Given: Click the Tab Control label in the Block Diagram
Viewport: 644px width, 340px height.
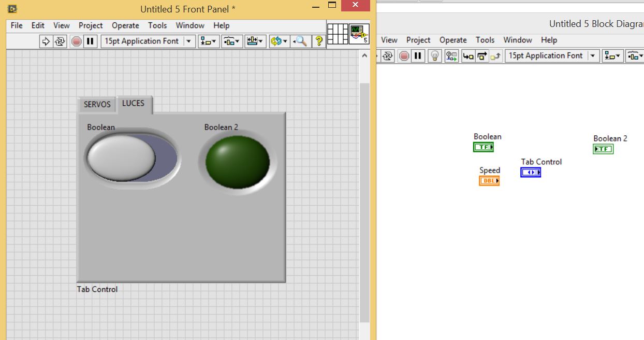Looking at the screenshot, I should point(541,162).
